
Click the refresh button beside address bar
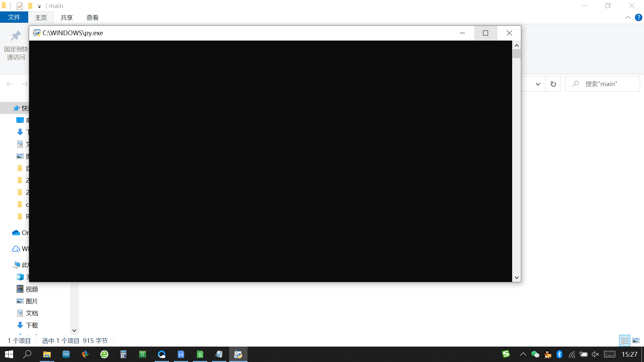tap(553, 84)
